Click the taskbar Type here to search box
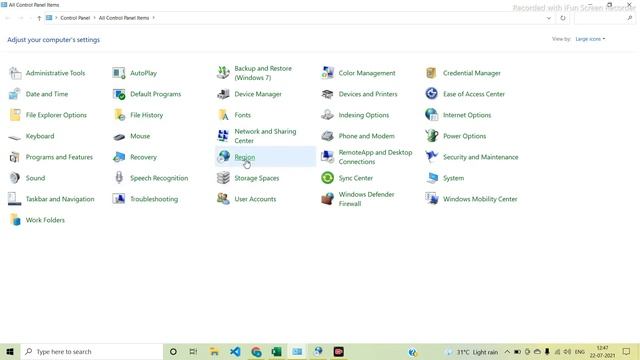640x360 pixels. [x=91, y=351]
